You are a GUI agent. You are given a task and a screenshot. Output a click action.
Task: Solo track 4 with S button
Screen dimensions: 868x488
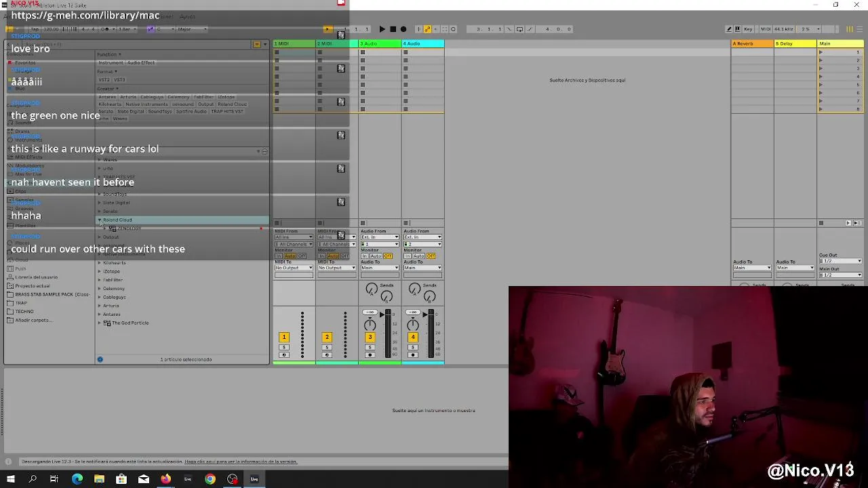[413, 348]
